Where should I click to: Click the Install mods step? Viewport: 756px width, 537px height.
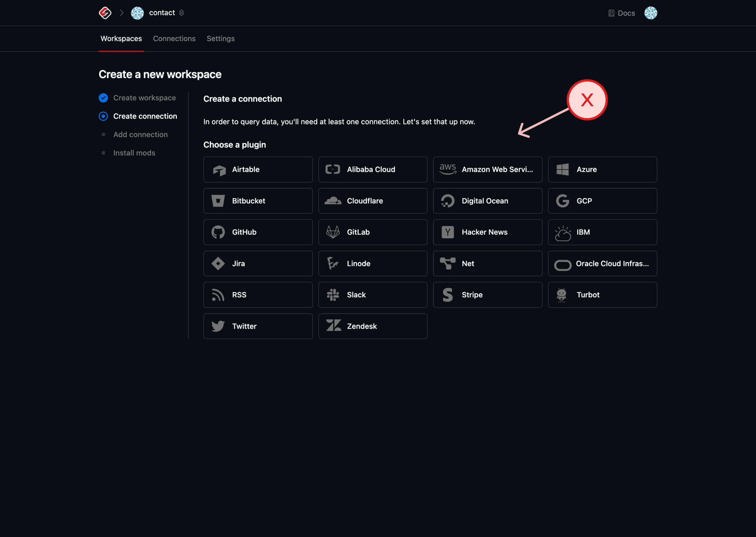tap(128, 153)
